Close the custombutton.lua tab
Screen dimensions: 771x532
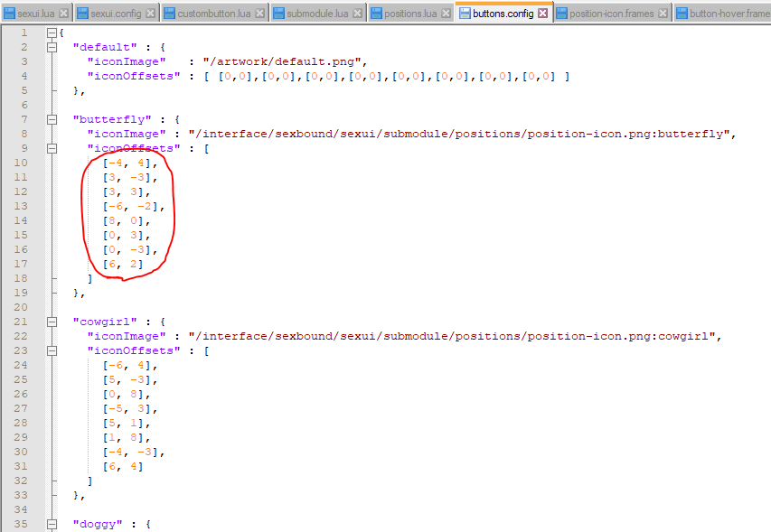click(260, 14)
